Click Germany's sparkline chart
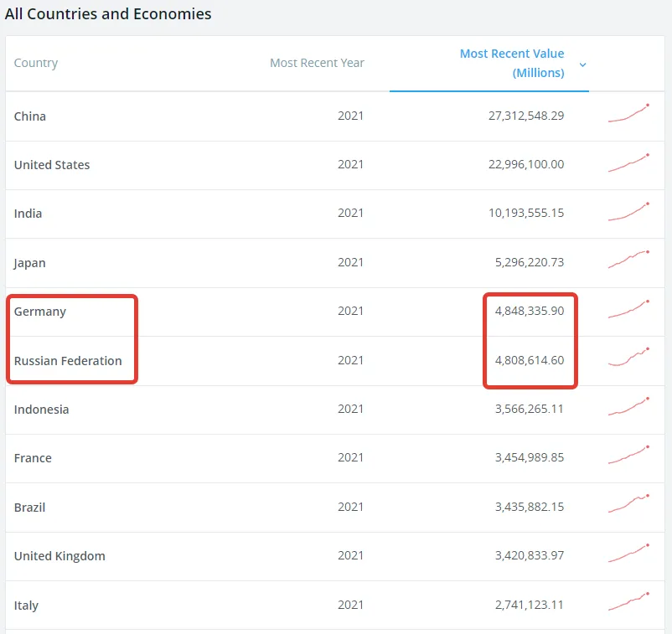 pyautogui.click(x=628, y=310)
